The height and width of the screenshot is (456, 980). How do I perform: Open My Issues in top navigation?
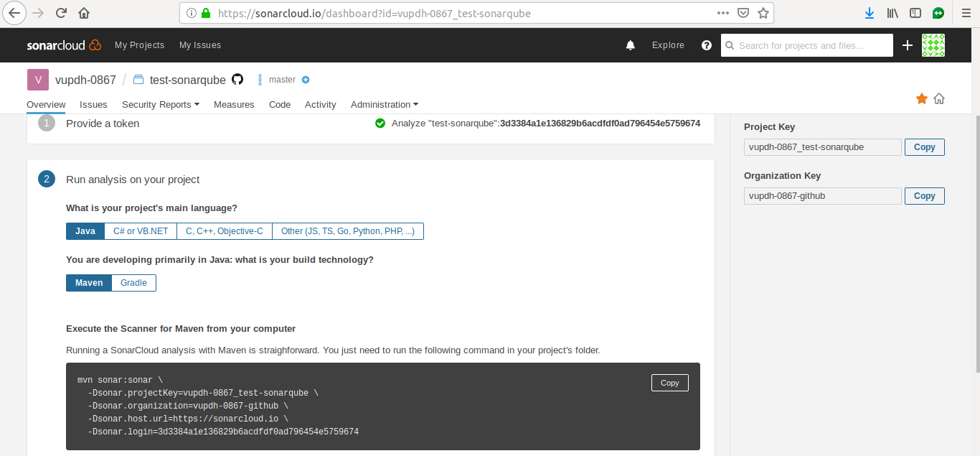200,45
